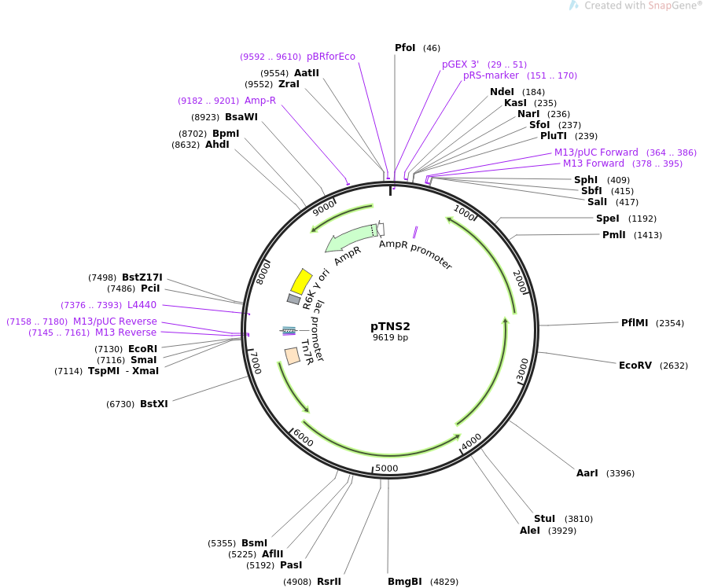
Task: Click the L4440 primer label
Action: pos(142,305)
